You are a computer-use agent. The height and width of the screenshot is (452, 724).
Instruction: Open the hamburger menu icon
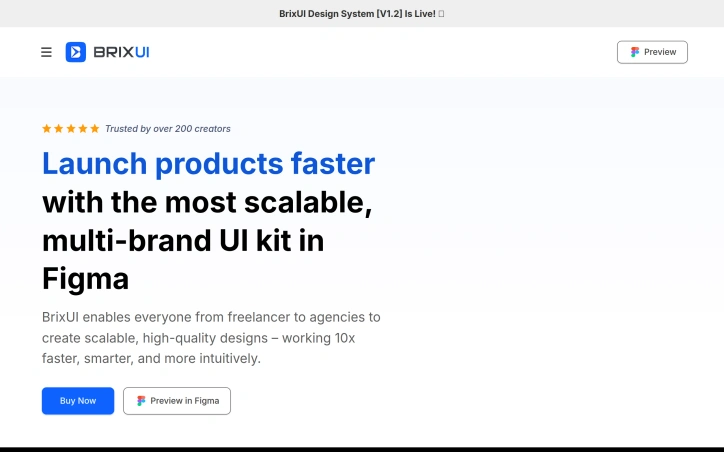point(46,52)
